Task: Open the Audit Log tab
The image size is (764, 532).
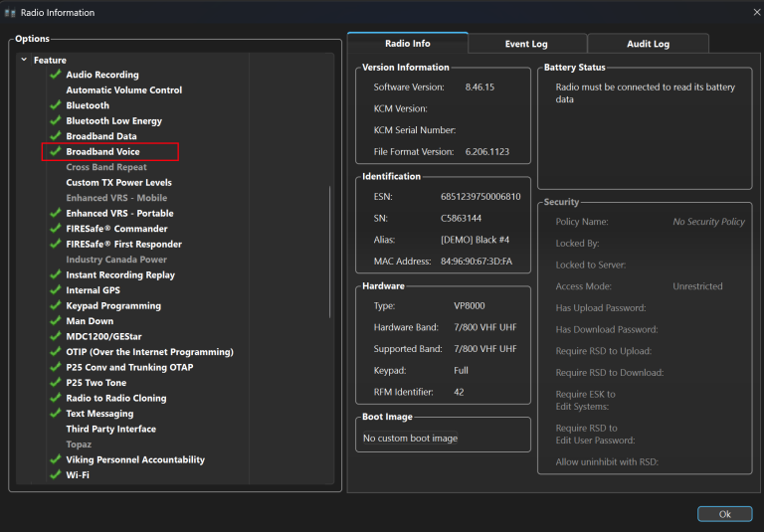Action: [648, 44]
